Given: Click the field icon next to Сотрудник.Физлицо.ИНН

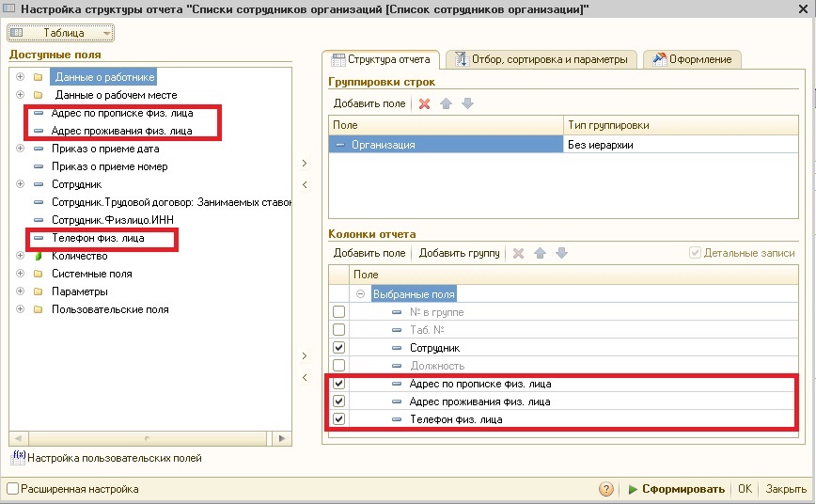Looking at the screenshot, I should pos(39,220).
